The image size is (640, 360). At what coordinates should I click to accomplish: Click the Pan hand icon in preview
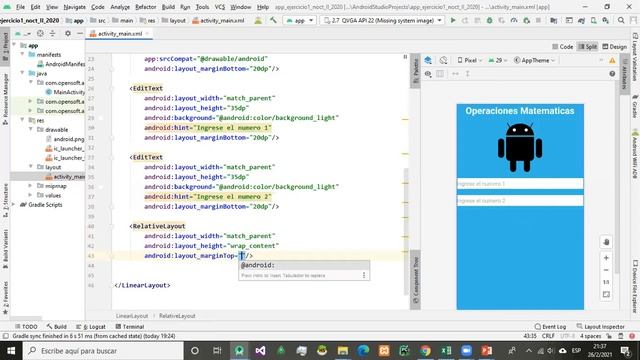pos(607,242)
